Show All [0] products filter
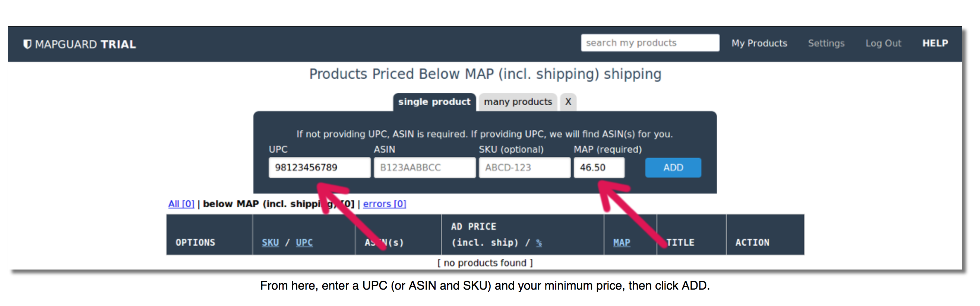This screenshot has width=980, height=306. pyautogui.click(x=181, y=204)
